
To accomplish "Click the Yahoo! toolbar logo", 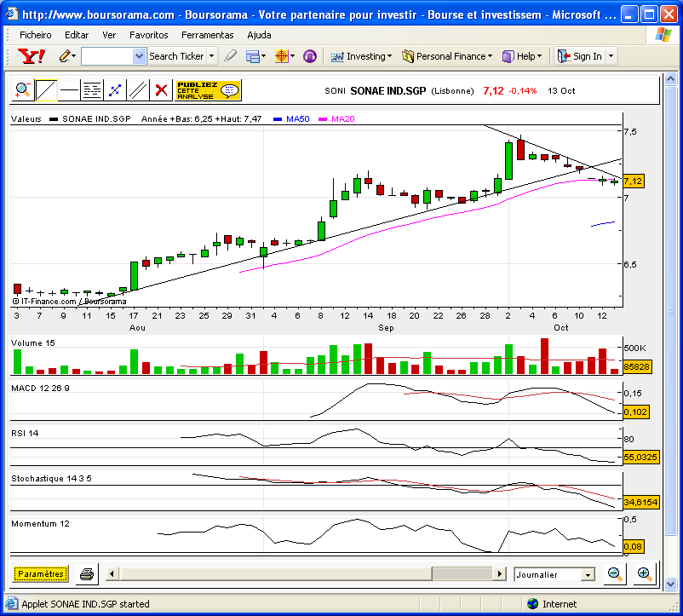I will [x=32, y=56].
